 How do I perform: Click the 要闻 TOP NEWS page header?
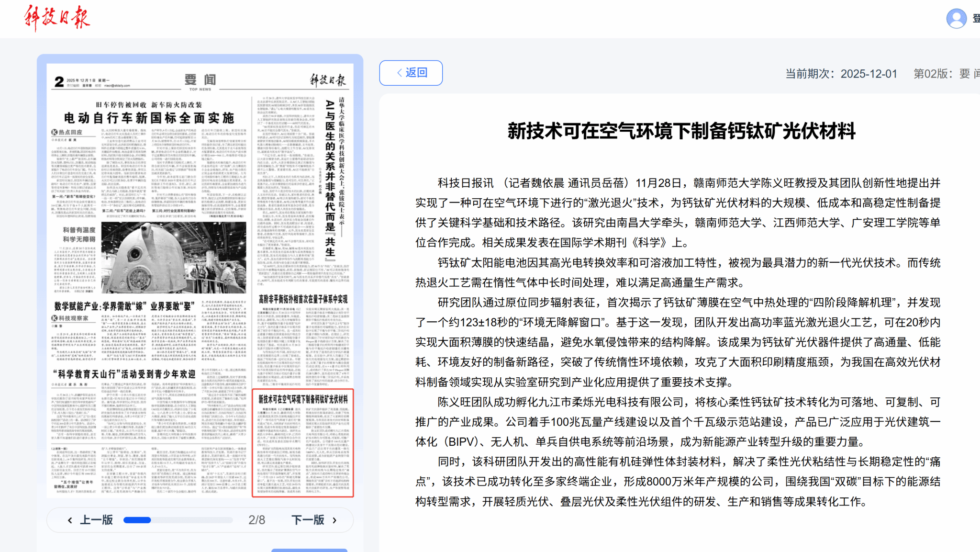pyautogui.click(x=200, y=80)
